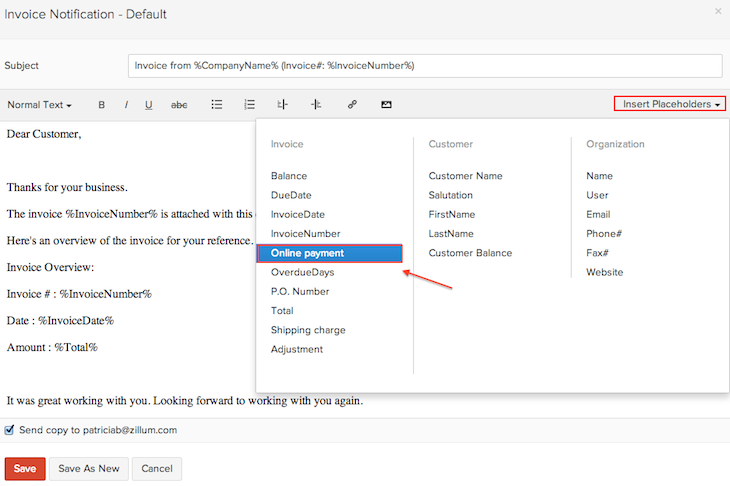The image size is (730, 486).
Task: Apply italic formatting
Action: 126,105
